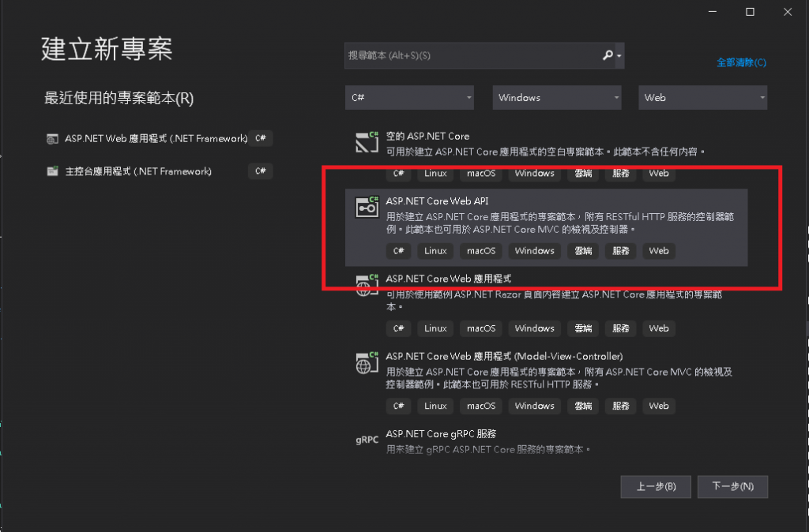809x532 pixels.
Task: Click 全部清除 link to clear filters
Action: [x=741, y=62]
